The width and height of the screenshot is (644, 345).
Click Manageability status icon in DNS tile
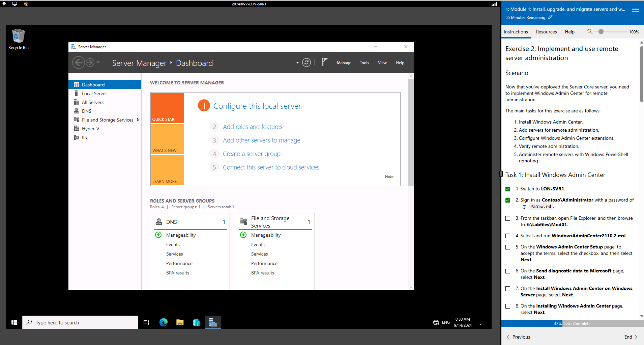[158, 235]
